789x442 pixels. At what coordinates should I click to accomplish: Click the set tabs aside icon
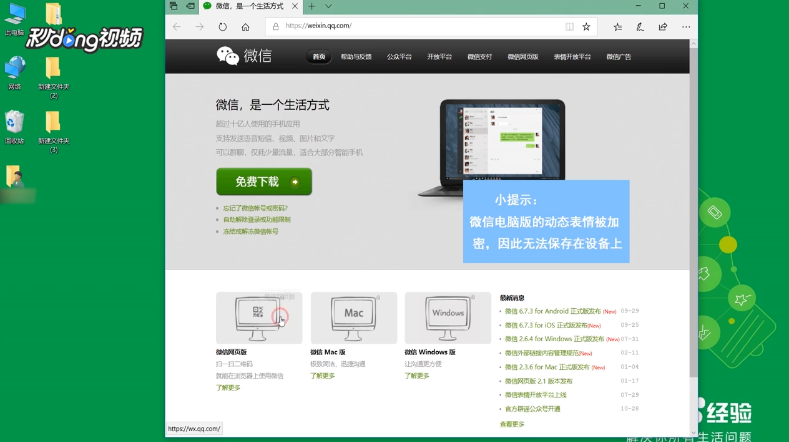click(x=190, y=6)
